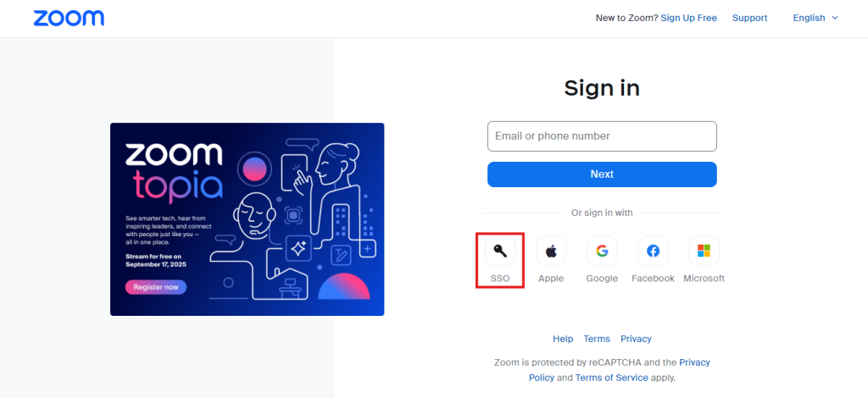Open the Terms link below sign-in options
This screenshot has height=398, width=868.
[x=597, y=339]
